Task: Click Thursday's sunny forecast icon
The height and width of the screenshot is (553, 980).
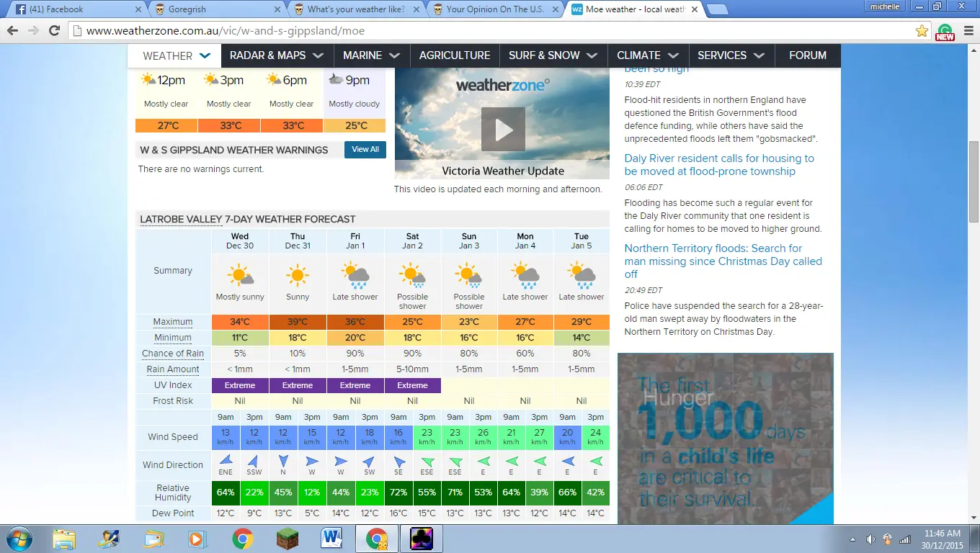Action: (297, 276)
